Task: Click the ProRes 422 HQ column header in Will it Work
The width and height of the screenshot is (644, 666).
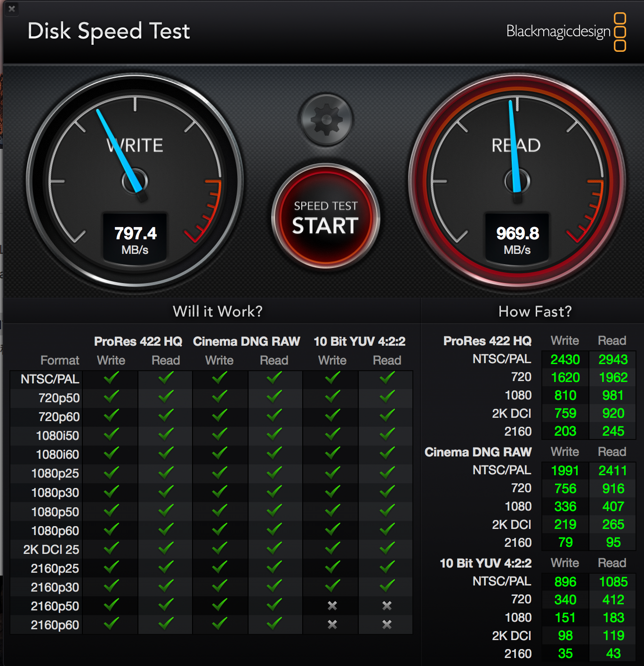Action: point(138,341)
